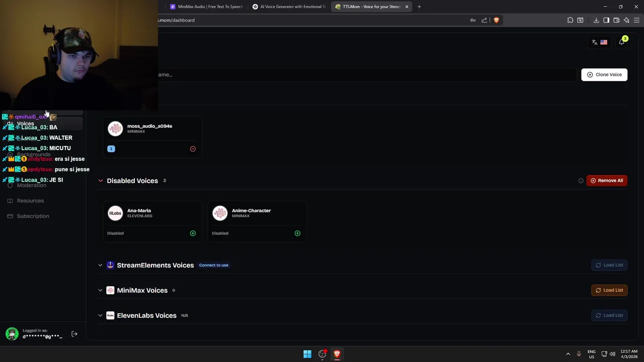
Task: Click the Clone Voice button
Action: [x=604, y=74]
